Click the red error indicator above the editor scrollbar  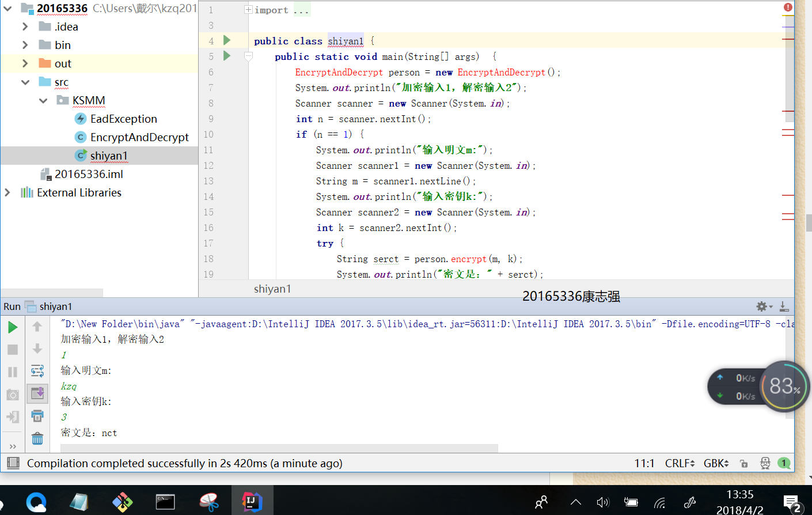point(788,7)
